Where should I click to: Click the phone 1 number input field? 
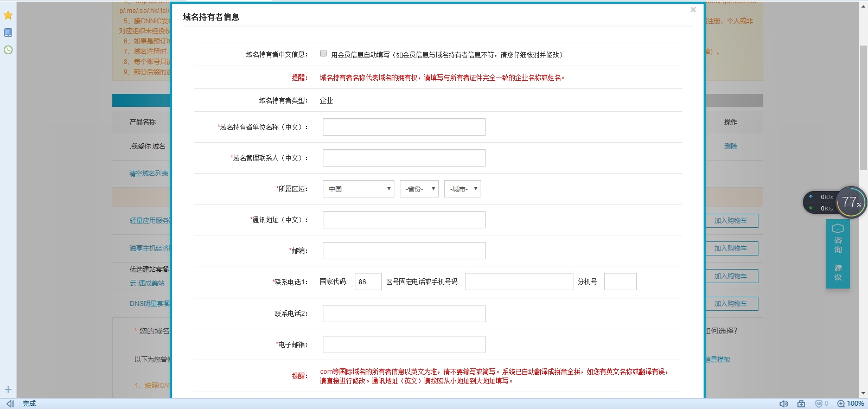[519, 282]
